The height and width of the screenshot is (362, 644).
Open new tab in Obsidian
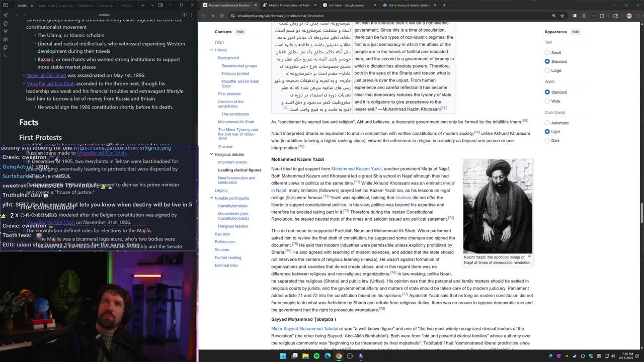point(143,6)
